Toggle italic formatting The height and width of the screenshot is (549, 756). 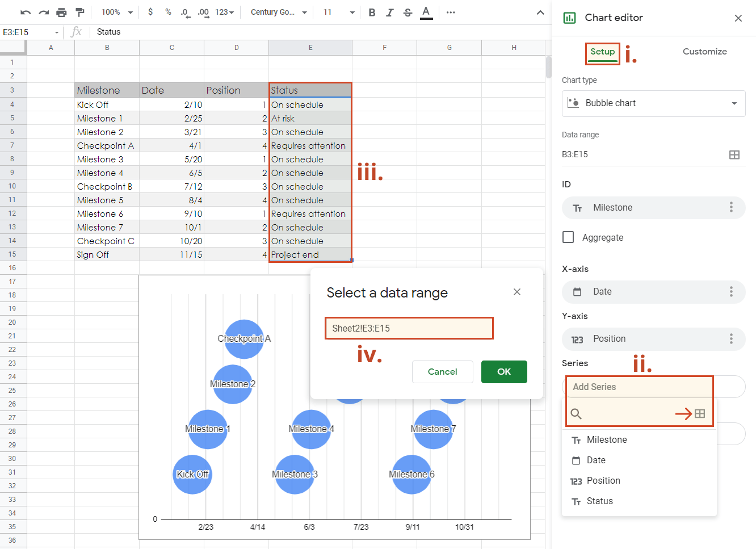tap(389, 12)
